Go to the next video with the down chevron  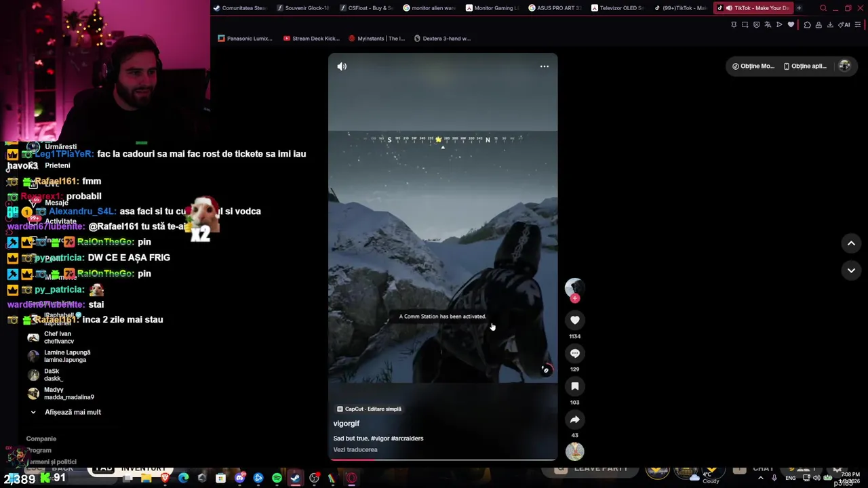click(x=851, y=270)
